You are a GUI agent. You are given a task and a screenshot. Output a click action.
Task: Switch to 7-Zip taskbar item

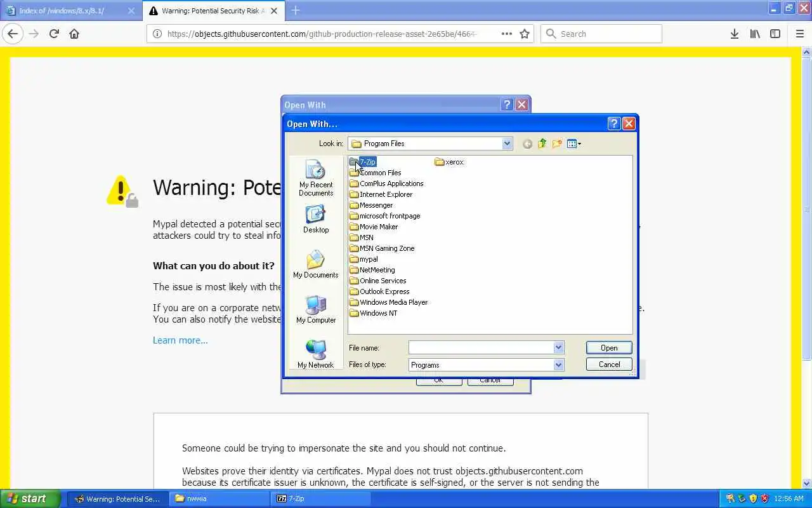[320, 498]
